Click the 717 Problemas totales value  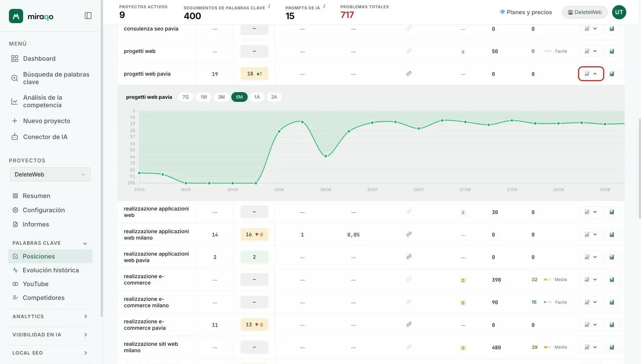tap(347, 15)
